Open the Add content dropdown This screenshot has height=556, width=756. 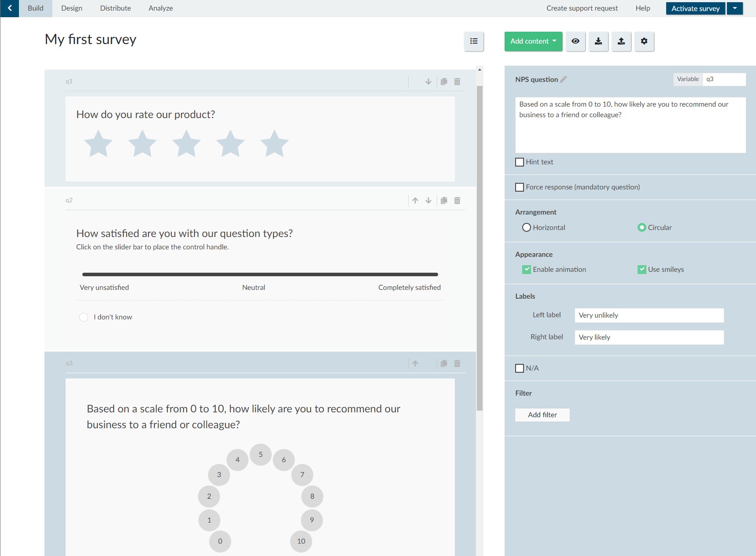coord(533,41)
